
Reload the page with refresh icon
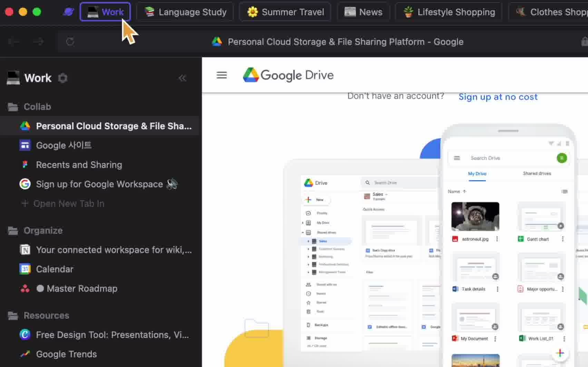coord(70,42)
